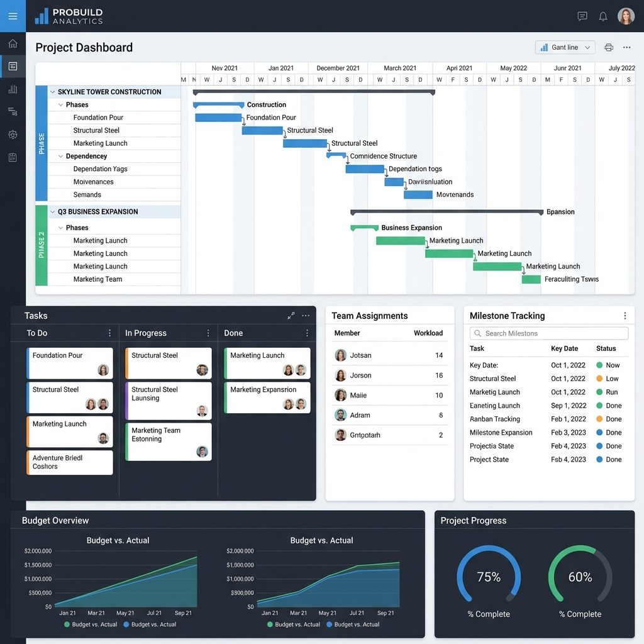This screenshot has height=644, width=644.
Task: Open the notes clipboard icon in sidebar
Action: (13, 157)
